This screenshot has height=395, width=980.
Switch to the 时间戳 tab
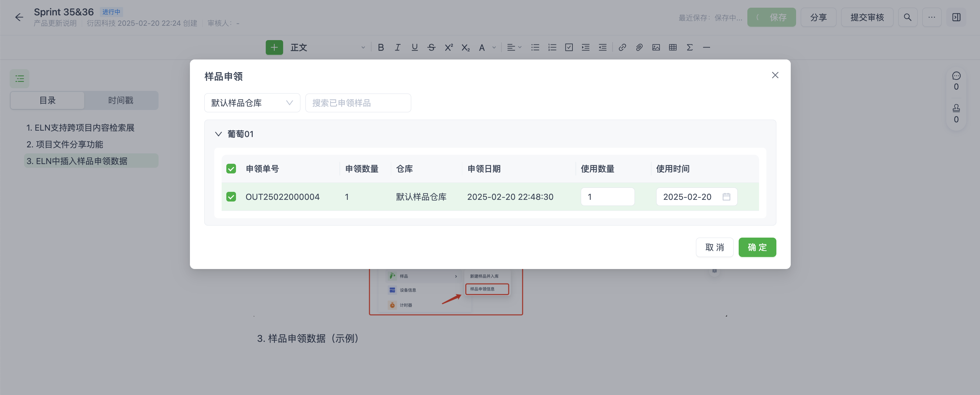tap(120, 100)
